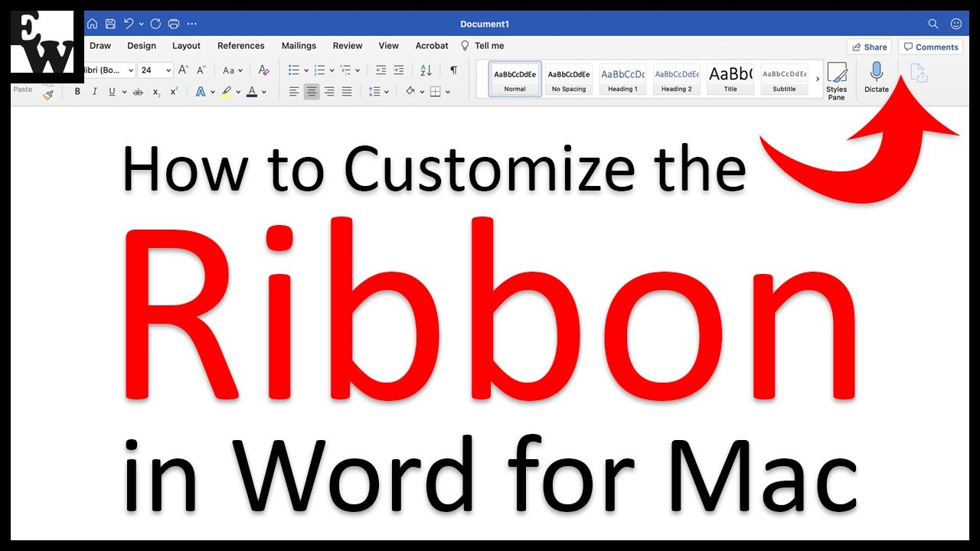Image resolution: width=980 pixels, height=551 pixels.
Task: Apply the Heading 1 style
Action: (622, 80)
